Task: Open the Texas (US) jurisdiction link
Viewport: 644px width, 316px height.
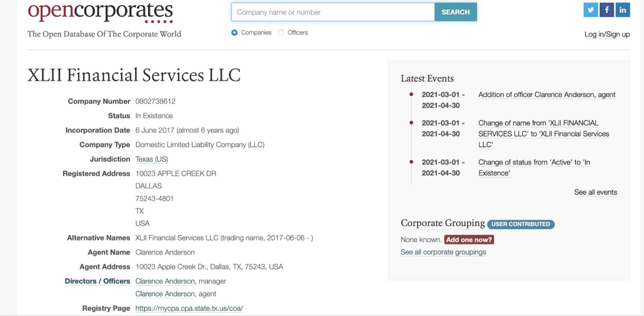Action: [152, 159]
